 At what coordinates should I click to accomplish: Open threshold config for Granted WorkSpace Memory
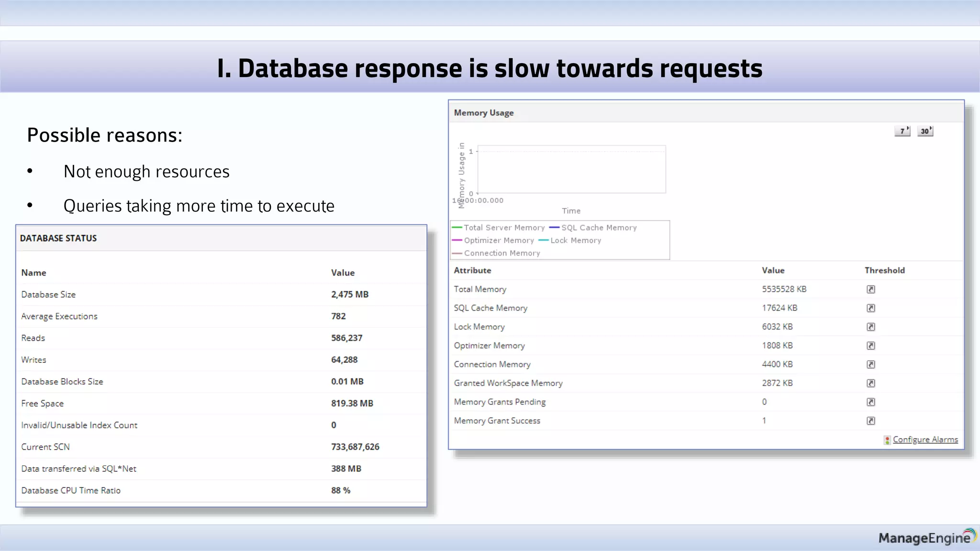pos(871,383)
